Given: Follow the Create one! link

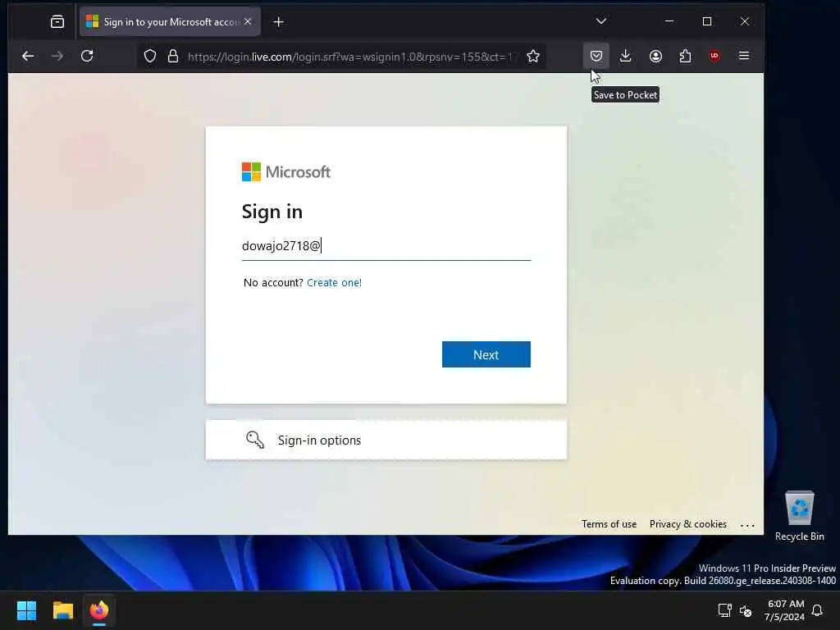Looking at the screenshot, I should [335, 282].
